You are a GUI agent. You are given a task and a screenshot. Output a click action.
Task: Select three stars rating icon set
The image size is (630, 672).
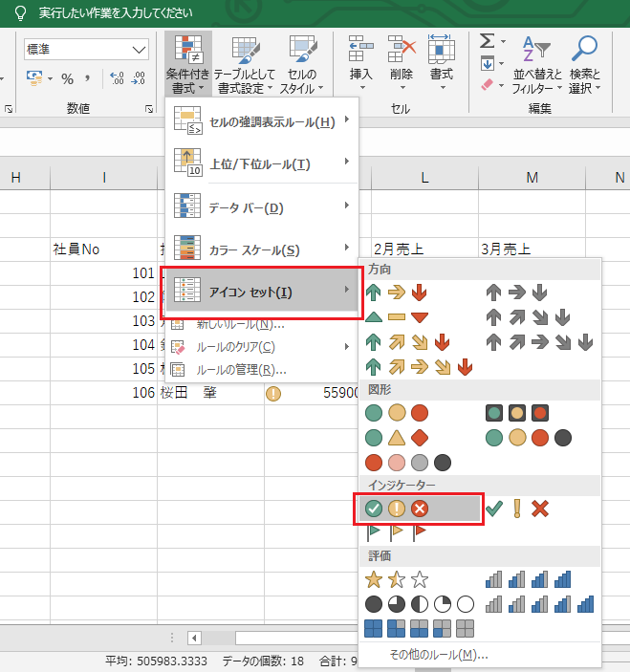pos(397,580)
